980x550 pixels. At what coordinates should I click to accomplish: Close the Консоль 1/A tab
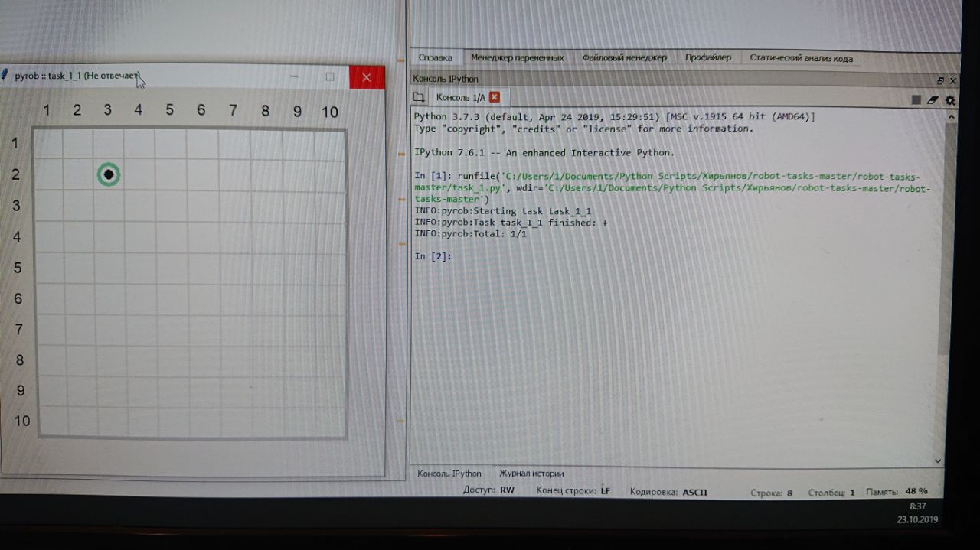click(x=495, y=97)
